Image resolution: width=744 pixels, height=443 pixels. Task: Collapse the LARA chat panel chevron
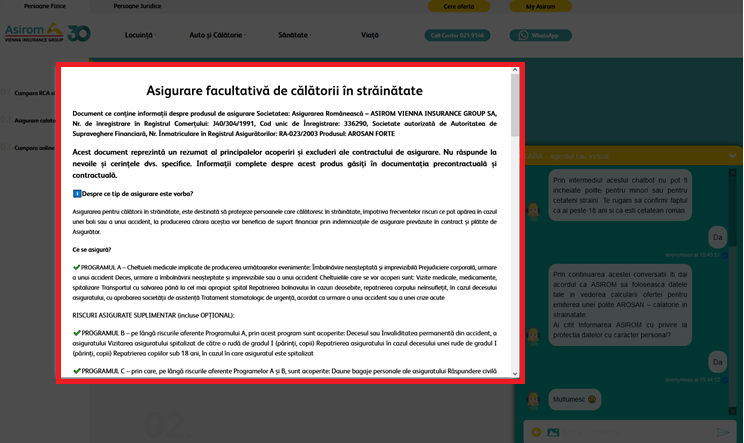pyautogui.click(x=733, y=156)
